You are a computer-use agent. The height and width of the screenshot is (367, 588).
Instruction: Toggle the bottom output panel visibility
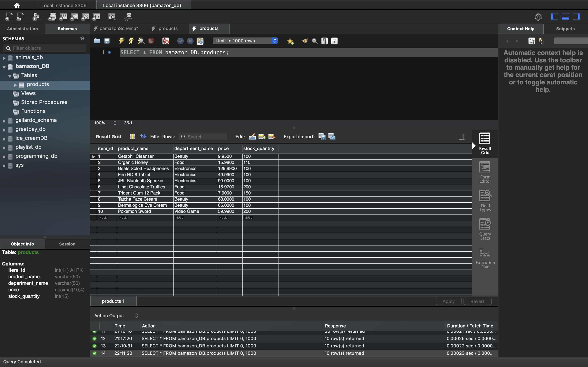pyautogui.click(x=565, y=17)
